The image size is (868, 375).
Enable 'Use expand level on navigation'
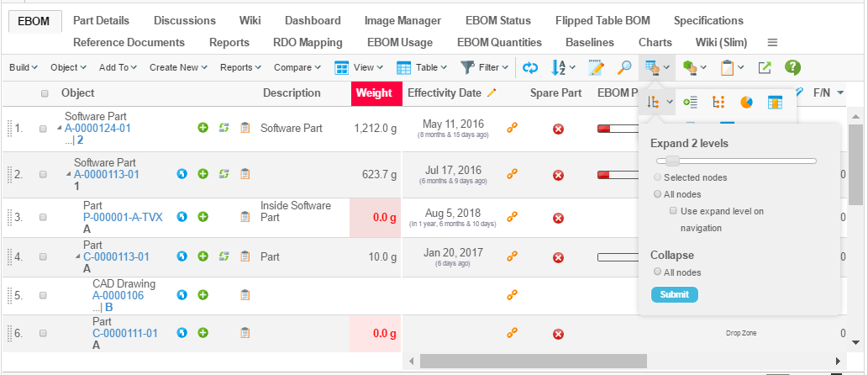pos(674,211)
